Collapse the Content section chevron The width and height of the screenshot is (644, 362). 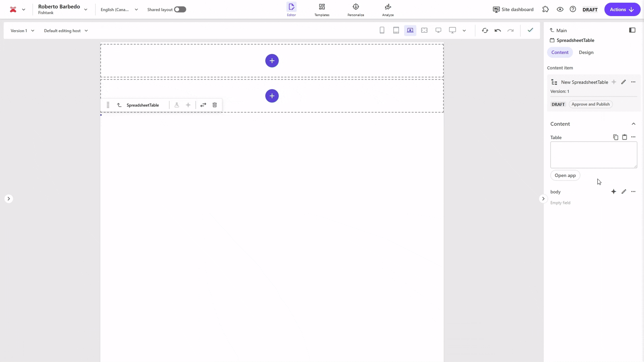tap(633, 124)
